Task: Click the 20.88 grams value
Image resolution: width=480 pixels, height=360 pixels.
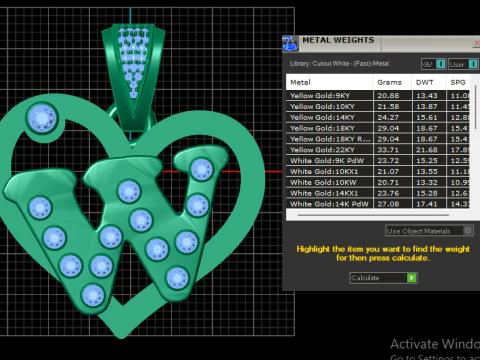Action: coord(388,96)
